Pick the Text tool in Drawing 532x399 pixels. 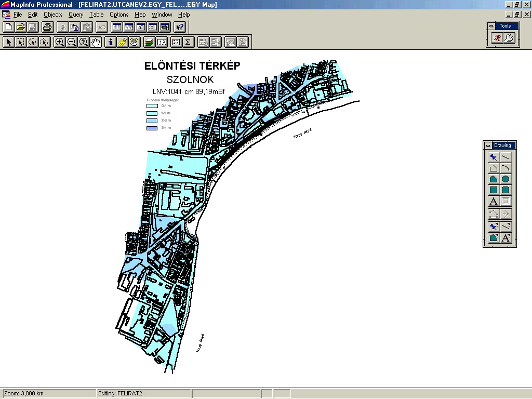(494, 202)
